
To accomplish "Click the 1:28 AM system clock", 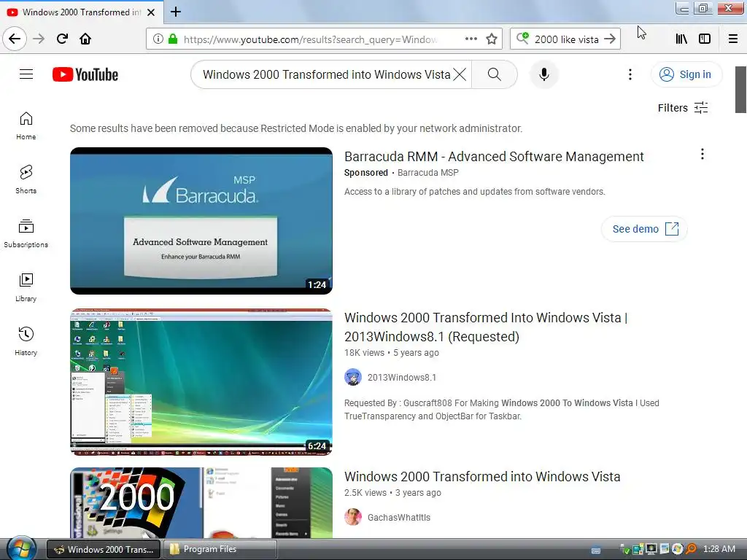I will (719, 549).
